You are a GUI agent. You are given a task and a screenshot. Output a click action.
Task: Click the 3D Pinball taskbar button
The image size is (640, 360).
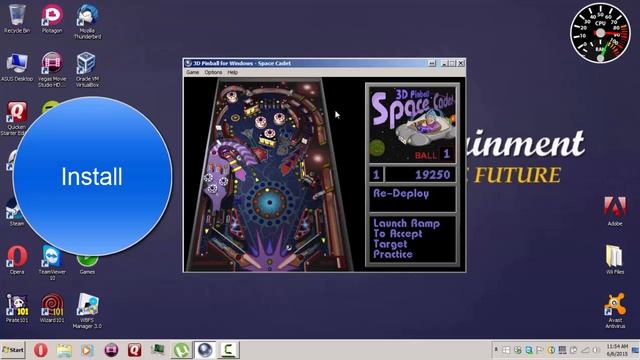(x=204, y=350)
